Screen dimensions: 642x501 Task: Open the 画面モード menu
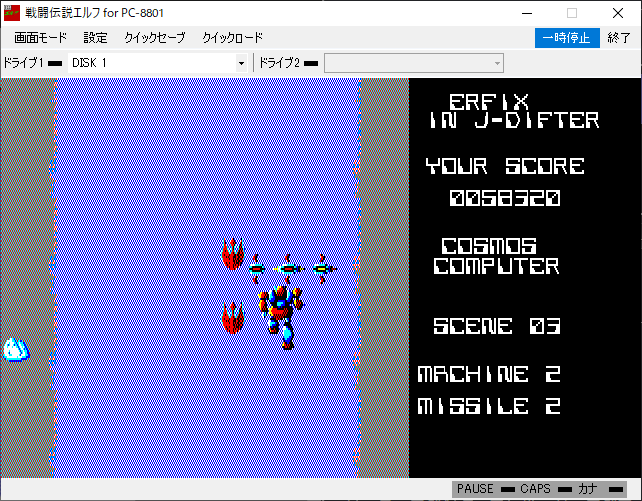click(40, 38)
